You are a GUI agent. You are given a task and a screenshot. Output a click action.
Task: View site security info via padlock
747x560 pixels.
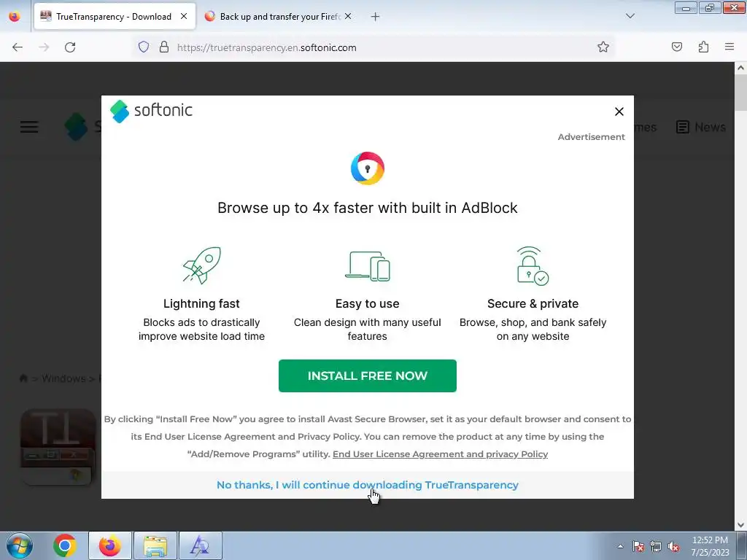[x=164, y=47]
